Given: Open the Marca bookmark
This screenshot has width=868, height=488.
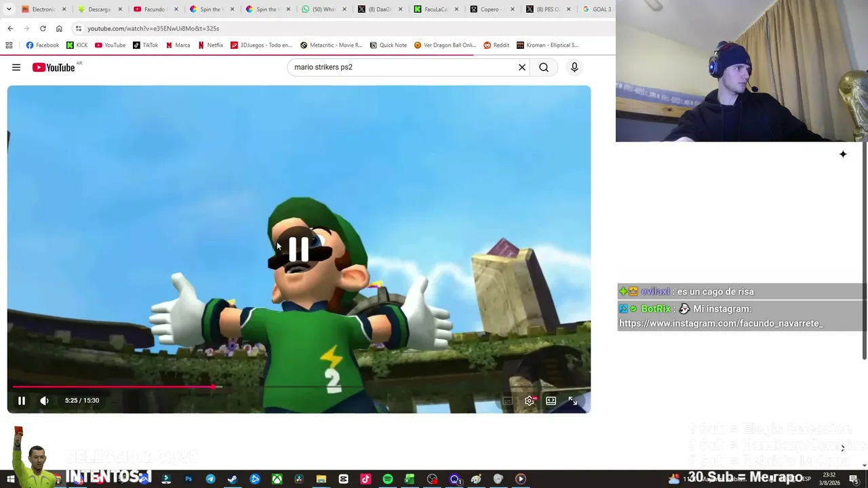Looking at the screenshot, I should 178,45.
